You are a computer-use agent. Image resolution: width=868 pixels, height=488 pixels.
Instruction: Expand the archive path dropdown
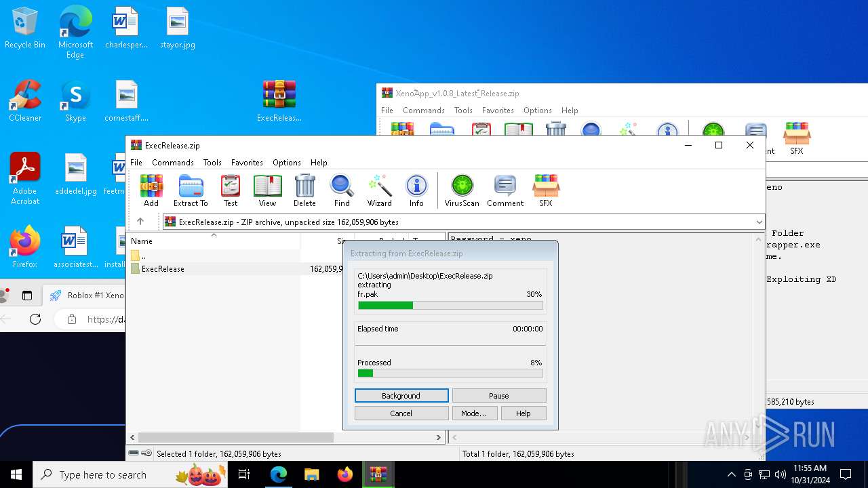pyautogui.click(x=759, y=222)
